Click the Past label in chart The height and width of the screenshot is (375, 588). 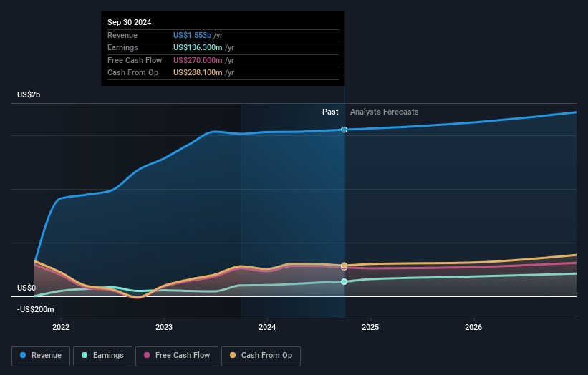(330, 112)
